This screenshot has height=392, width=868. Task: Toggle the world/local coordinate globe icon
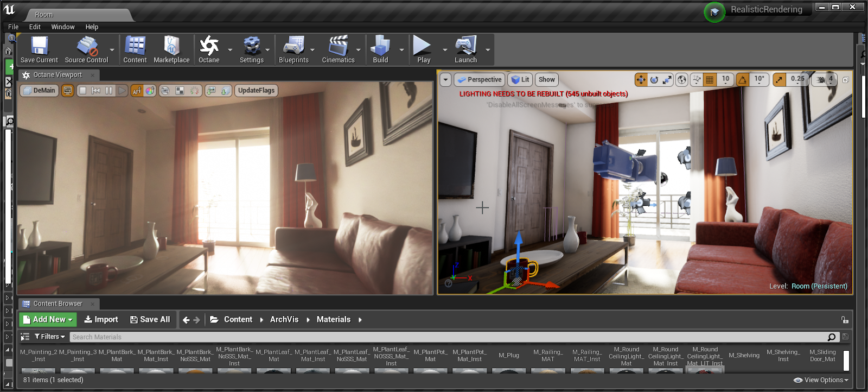coord(682,80)
